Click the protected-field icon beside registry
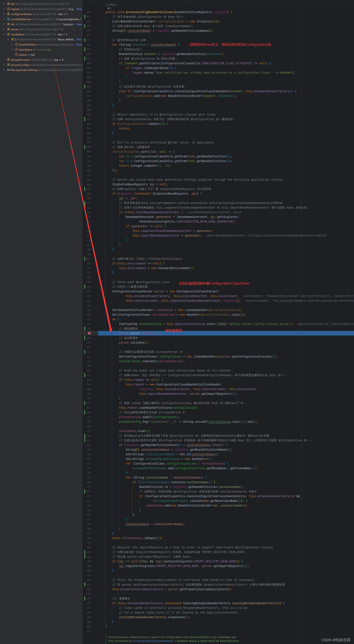The width and height of the screenshot is (354, 644). (8, 9)
